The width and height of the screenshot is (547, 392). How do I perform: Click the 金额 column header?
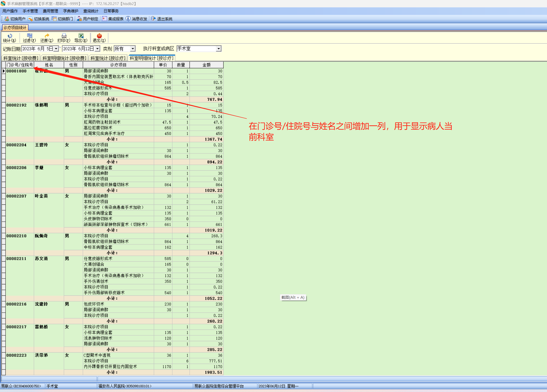point(206,65)
